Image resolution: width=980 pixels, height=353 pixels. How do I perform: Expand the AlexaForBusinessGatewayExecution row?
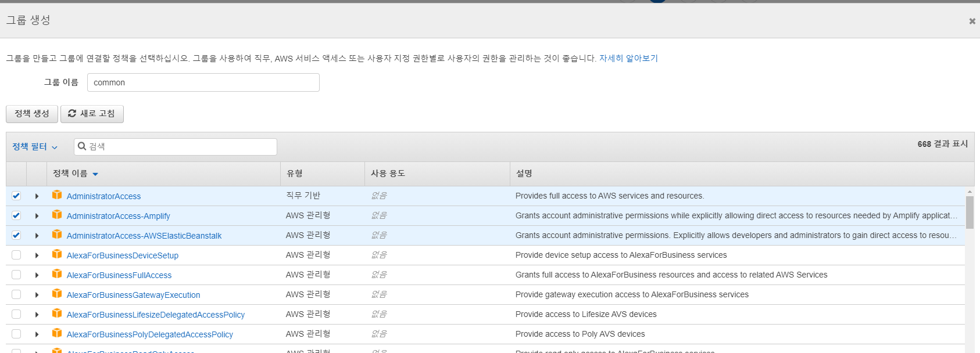[x=37, y=295]
